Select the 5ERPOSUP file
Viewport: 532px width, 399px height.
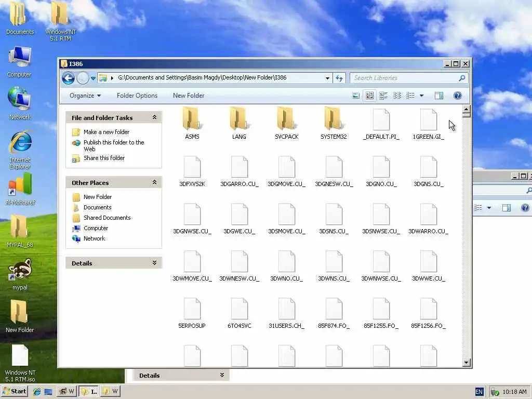(192, 313)
